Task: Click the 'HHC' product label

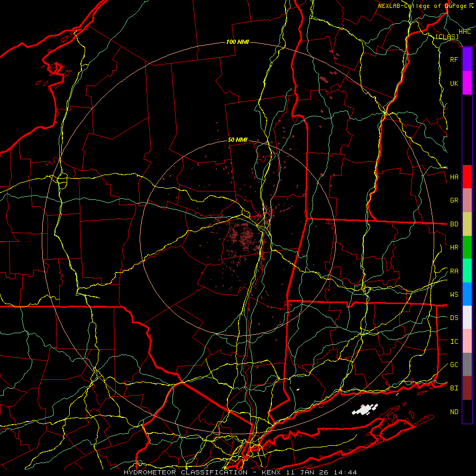Action: coord(464,32)
